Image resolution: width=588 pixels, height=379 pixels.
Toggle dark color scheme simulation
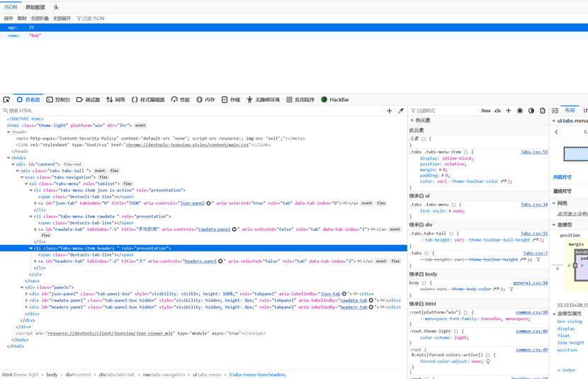click(x=531, y=111)
